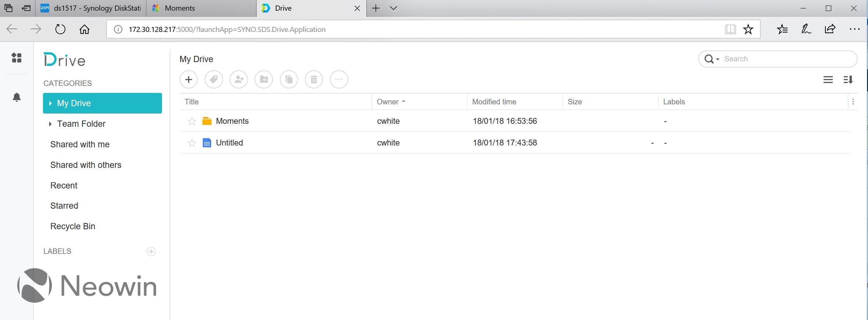Open the Recent category
868x320 pixels.
point(64,186)
